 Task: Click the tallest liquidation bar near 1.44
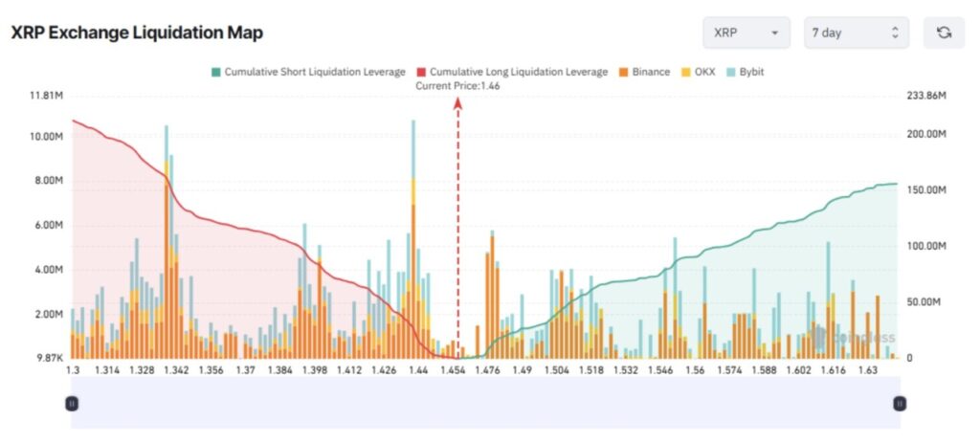[x=413, y=239]
